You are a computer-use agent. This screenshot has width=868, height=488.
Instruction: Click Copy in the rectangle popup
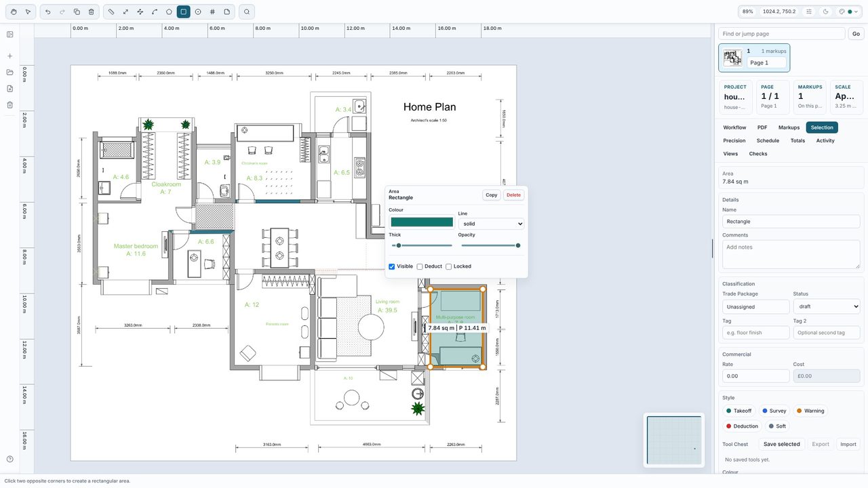tap(492, 195)
